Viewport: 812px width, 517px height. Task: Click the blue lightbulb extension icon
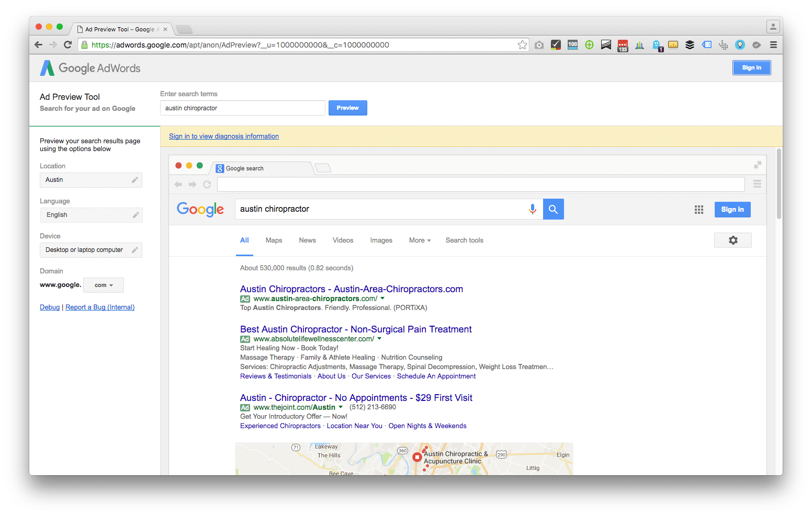[740, 45]
